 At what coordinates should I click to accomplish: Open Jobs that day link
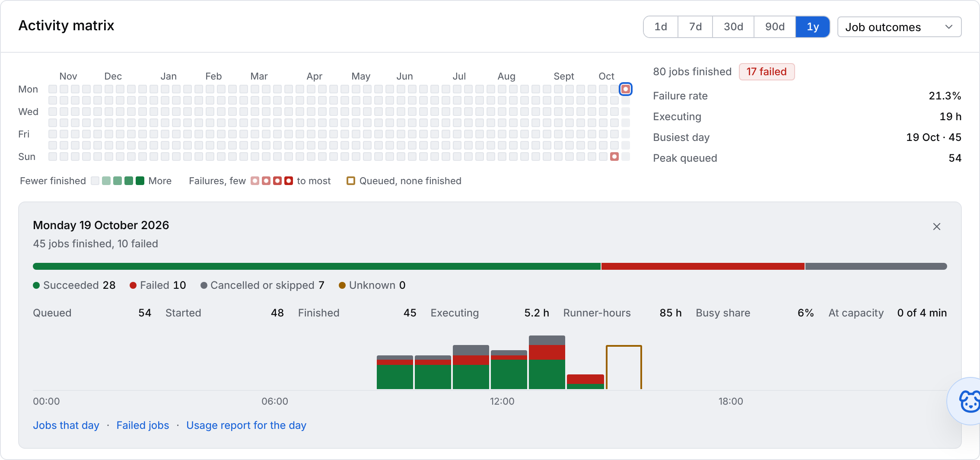[x=66, y=425]
